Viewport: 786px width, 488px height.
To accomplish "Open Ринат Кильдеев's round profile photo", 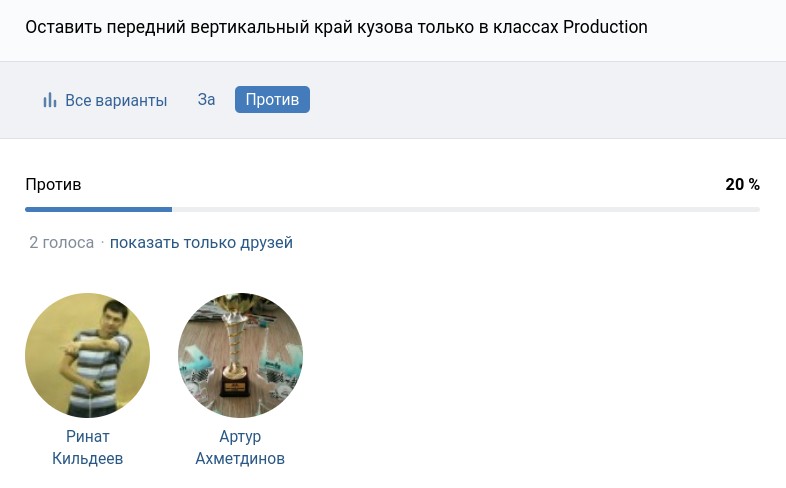I will 87,355.
